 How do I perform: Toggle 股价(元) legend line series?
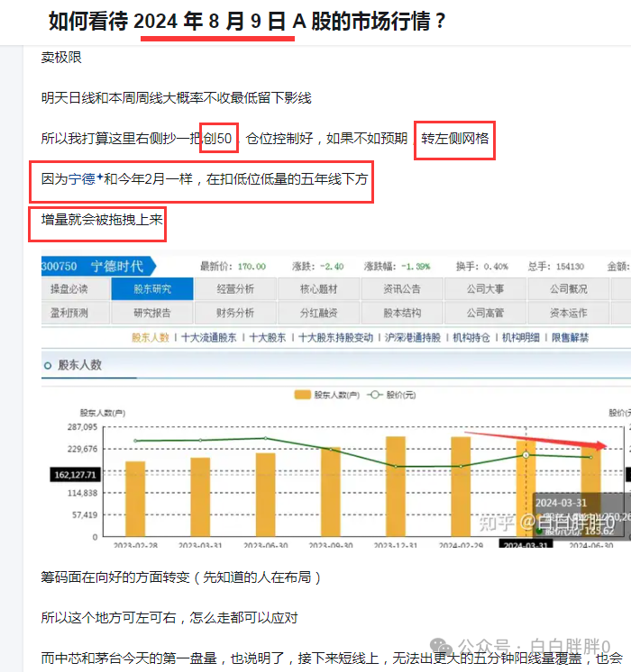click(x=391, y=395)
